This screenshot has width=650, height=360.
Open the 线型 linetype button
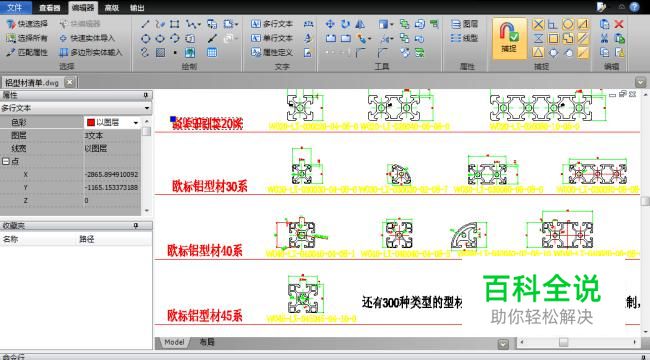pyautogui.click(x=464, y=38)
